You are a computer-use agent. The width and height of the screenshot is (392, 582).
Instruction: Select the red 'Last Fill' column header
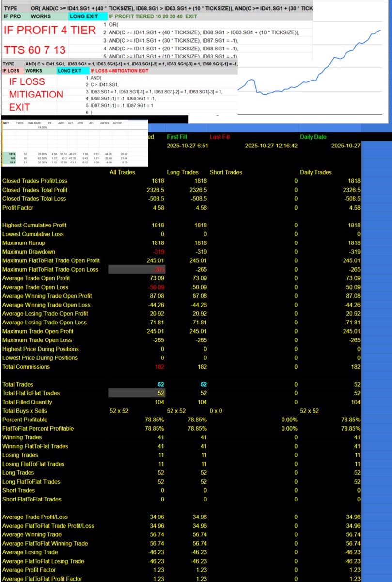pos(221,137)
